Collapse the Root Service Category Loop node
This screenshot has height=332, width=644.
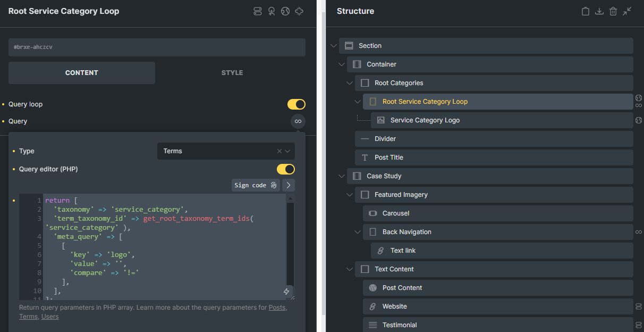click(x=358, y=102)
